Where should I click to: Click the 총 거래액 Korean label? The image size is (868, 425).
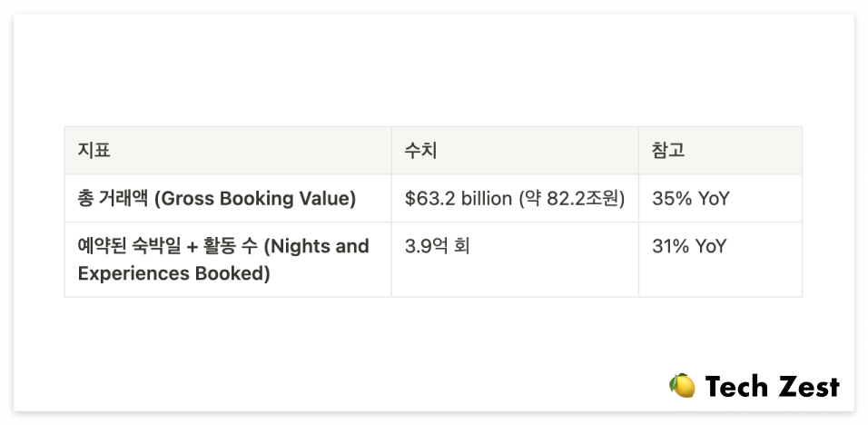click(113, 198)
